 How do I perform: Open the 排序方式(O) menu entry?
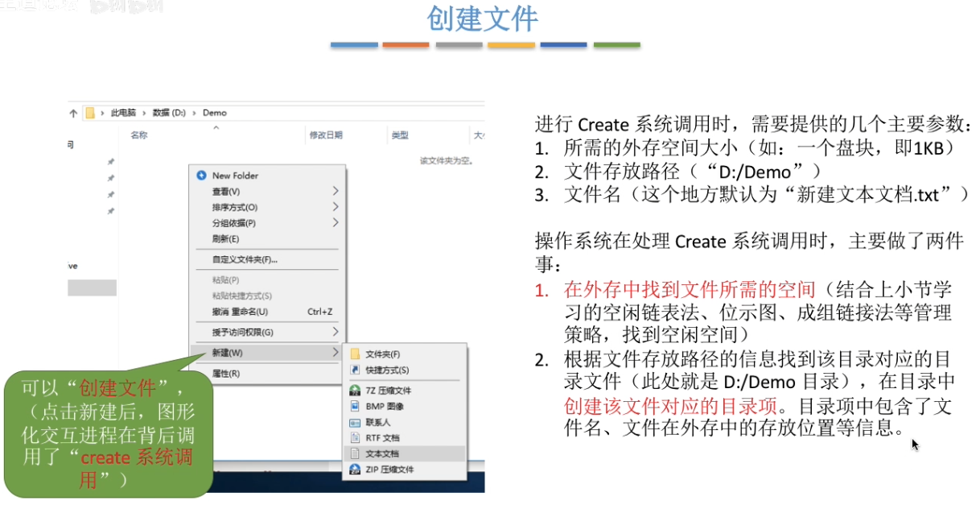tap(267, 207)
